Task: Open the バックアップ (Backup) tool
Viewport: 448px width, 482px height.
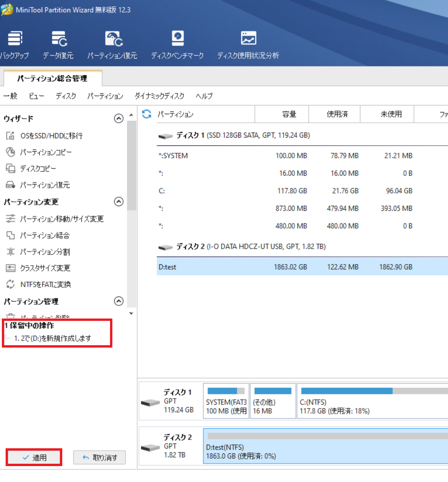Action: (15, 44)
